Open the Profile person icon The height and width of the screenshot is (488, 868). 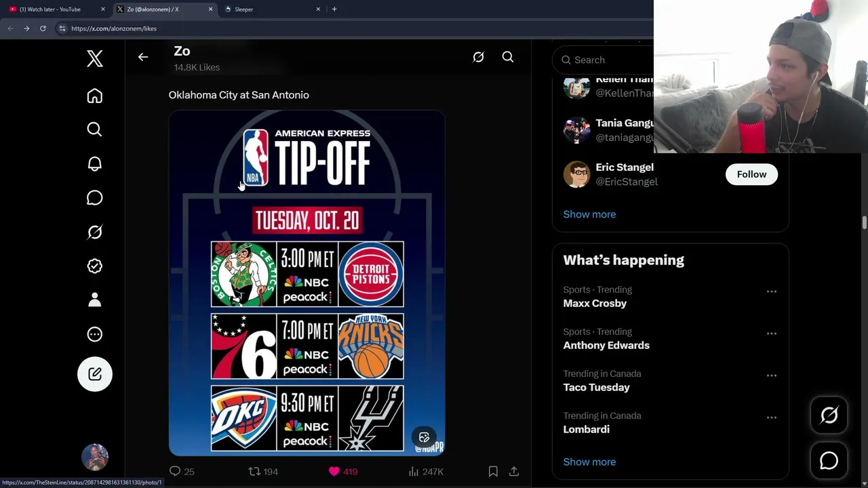click(95, 300)
